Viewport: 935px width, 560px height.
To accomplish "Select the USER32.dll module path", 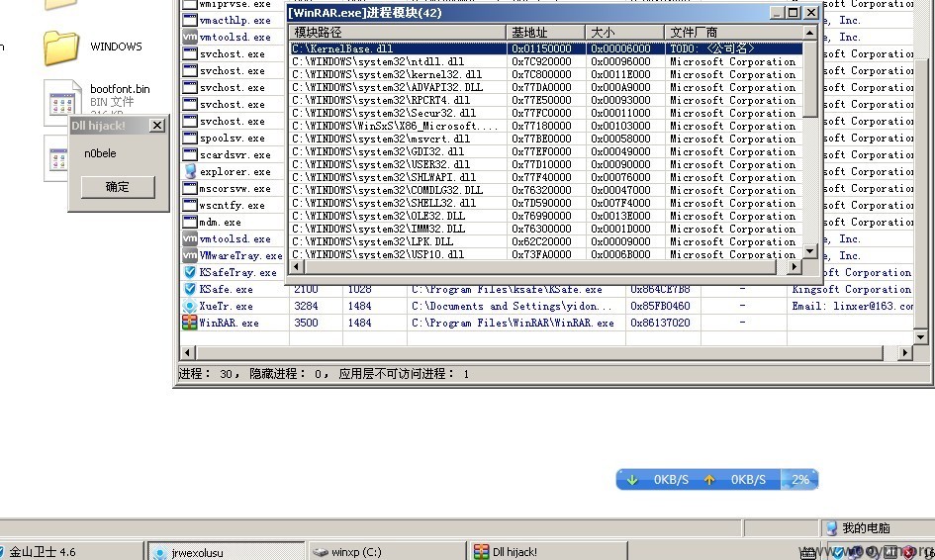I will coord(381,164).
